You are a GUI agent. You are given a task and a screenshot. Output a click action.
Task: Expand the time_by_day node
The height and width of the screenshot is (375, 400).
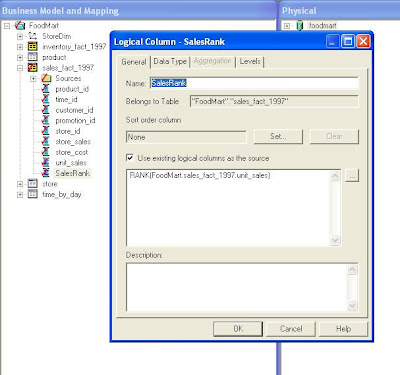[20, 194]
